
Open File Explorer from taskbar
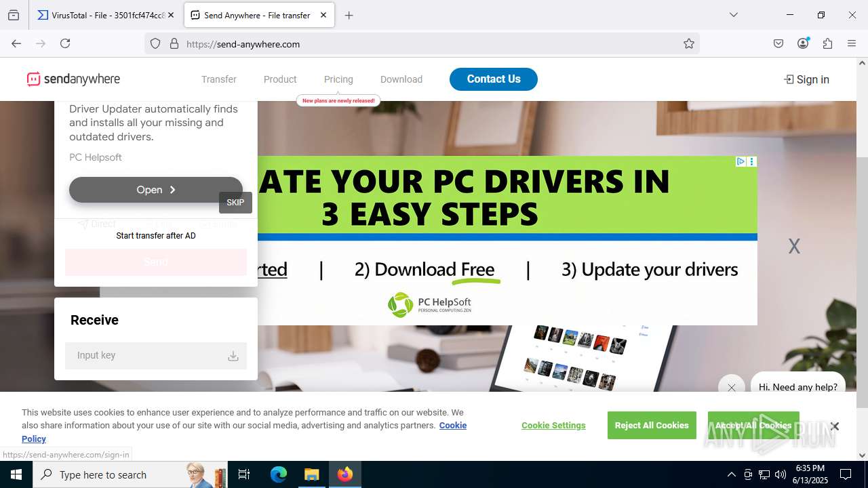point(311,474)
